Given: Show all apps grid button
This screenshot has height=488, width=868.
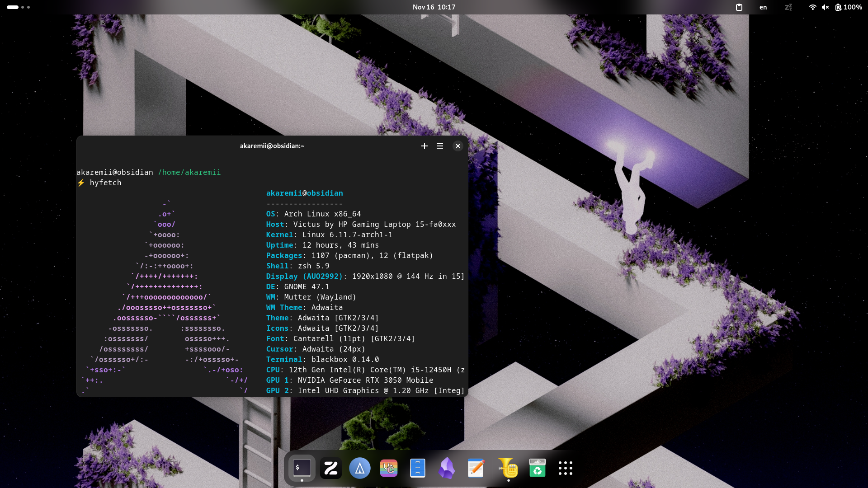Looking at the screenshot, I should (x=565, y=468).
